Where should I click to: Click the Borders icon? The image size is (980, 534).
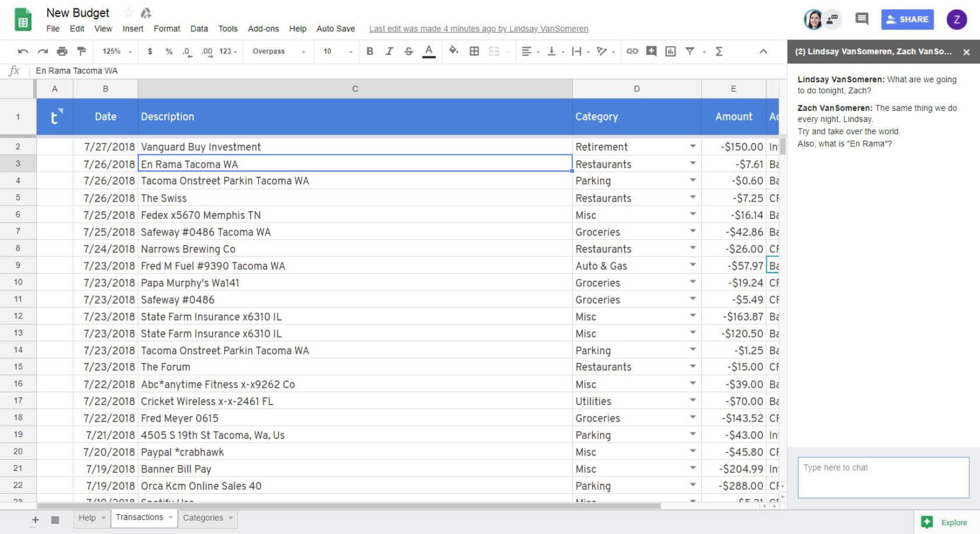tap(473, 51)
